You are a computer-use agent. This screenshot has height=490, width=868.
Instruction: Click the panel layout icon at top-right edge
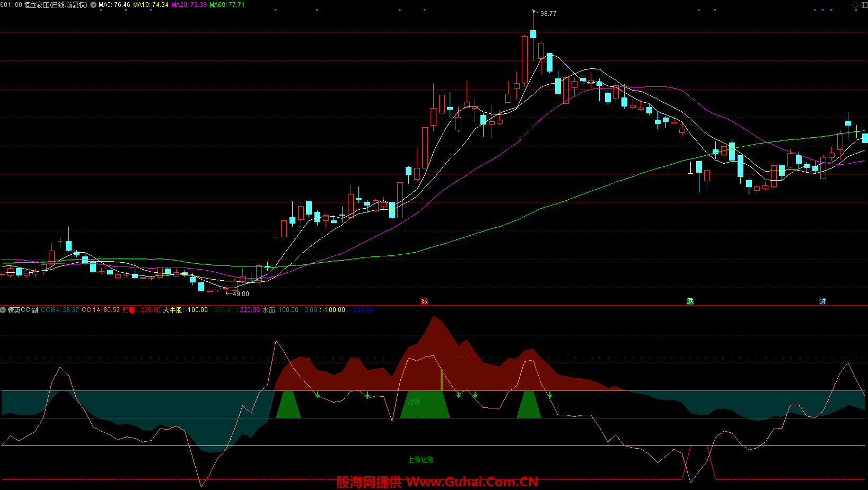coord(864,5)
